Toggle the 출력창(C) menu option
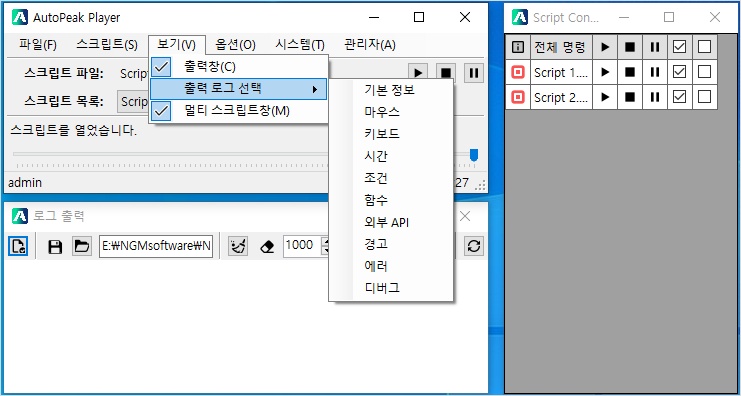Viewport: 741px width, 396px height. 239,67
